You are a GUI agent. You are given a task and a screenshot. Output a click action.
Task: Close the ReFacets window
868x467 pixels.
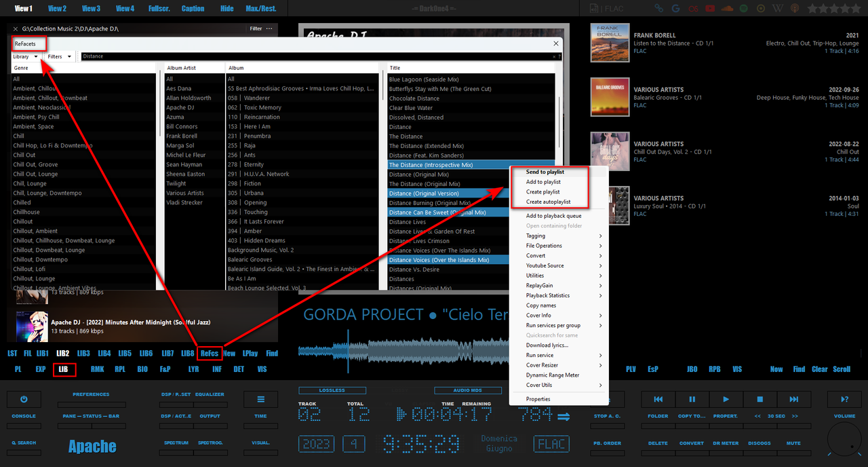(556, 43)
